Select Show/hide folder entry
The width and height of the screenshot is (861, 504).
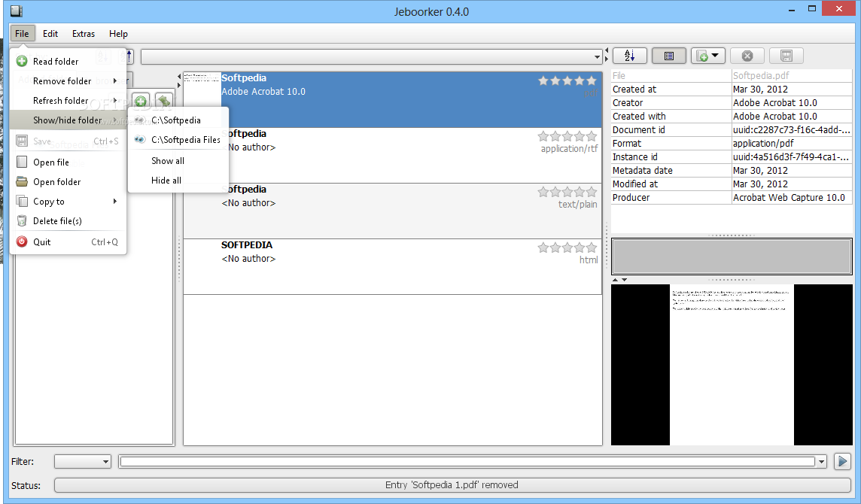tap(68, 120)
